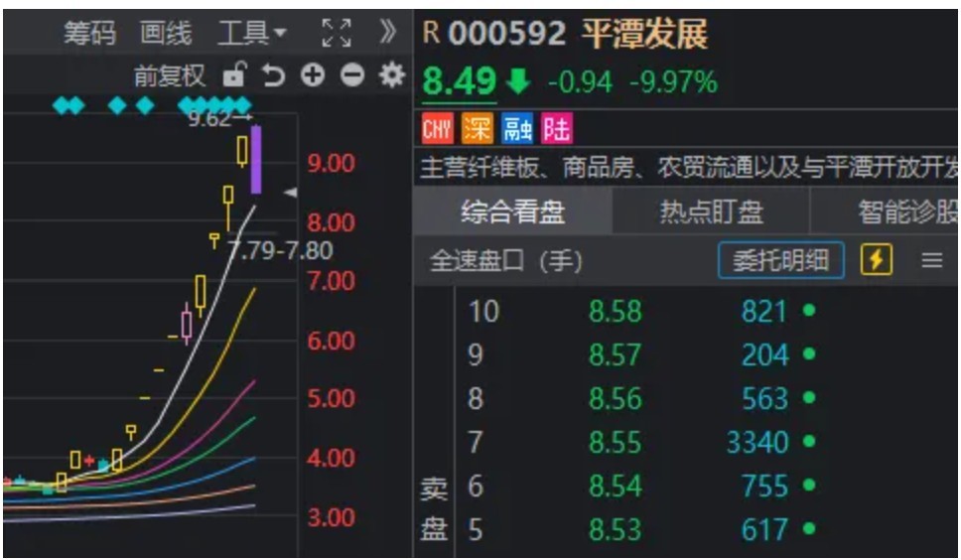Zoom out chart with minus icon
This screenshot has width=961, height=560.
click(352, 75)
